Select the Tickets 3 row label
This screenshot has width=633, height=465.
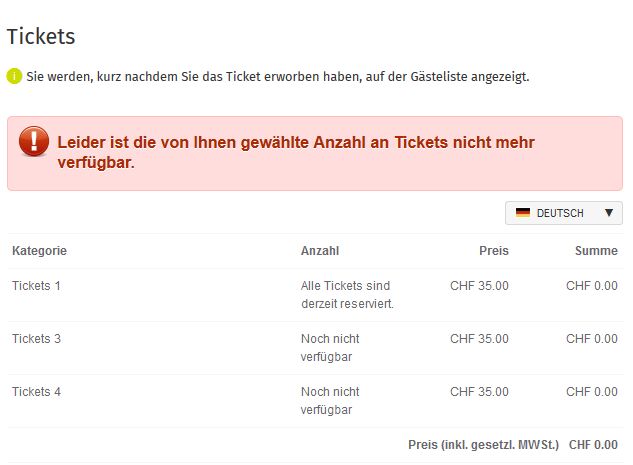(x=36, y=339)
